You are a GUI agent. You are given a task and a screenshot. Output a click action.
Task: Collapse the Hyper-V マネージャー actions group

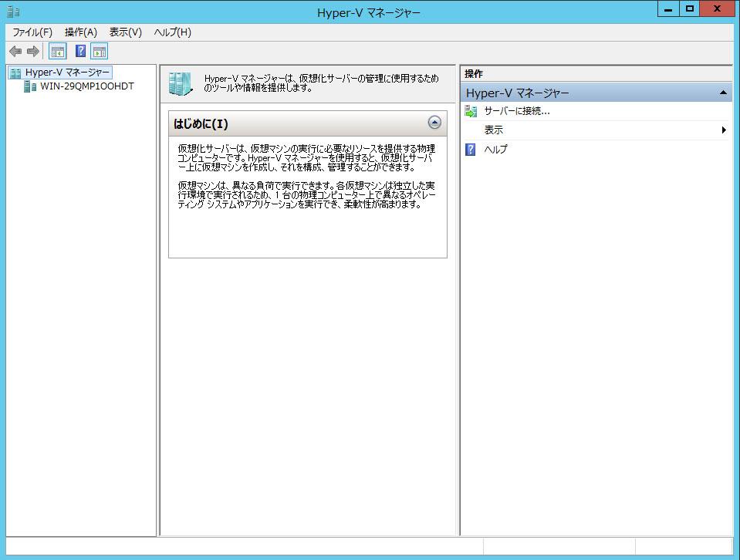(723, 93)
